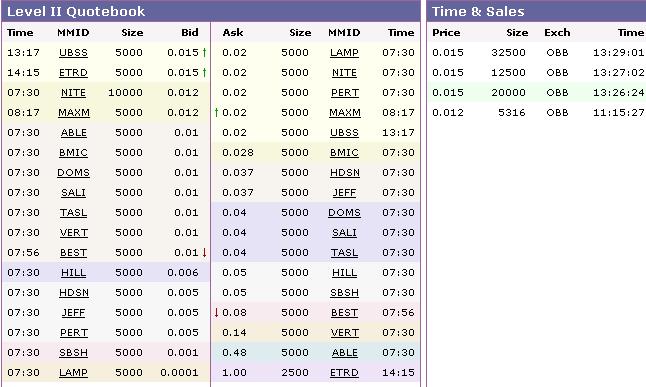
Task: Open PERT link asking 0.02
Action: tap(344, 93)
